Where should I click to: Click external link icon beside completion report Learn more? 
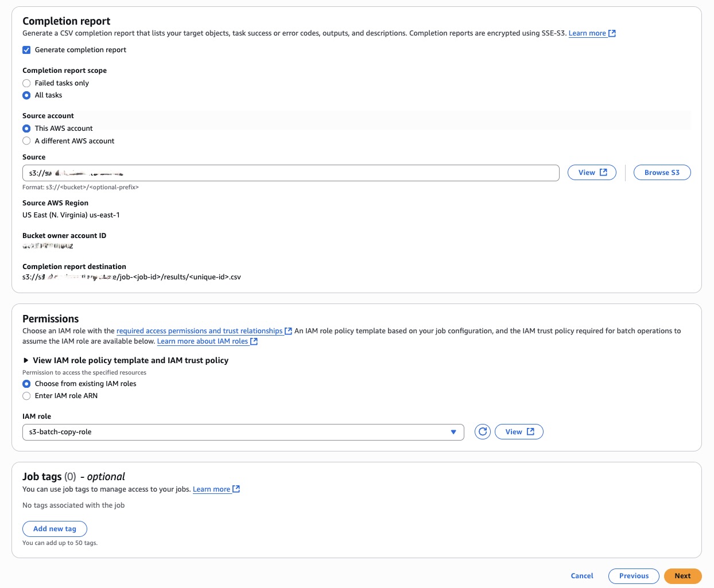612,33
